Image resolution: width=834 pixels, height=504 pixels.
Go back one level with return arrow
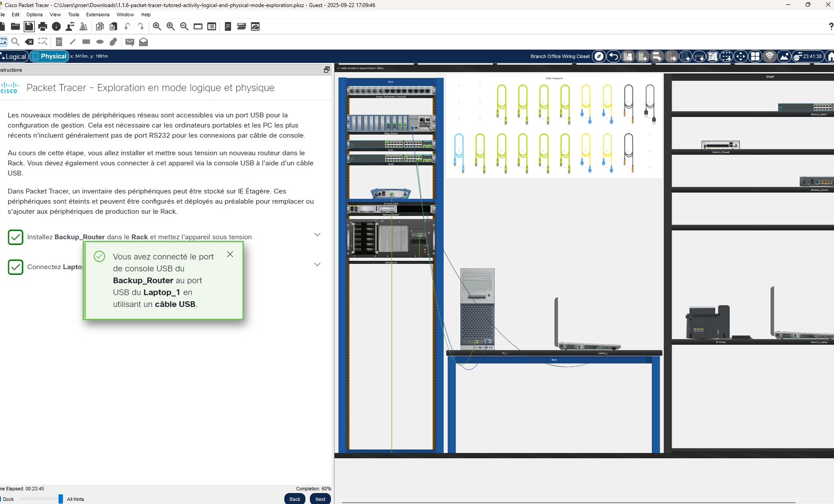614,56
